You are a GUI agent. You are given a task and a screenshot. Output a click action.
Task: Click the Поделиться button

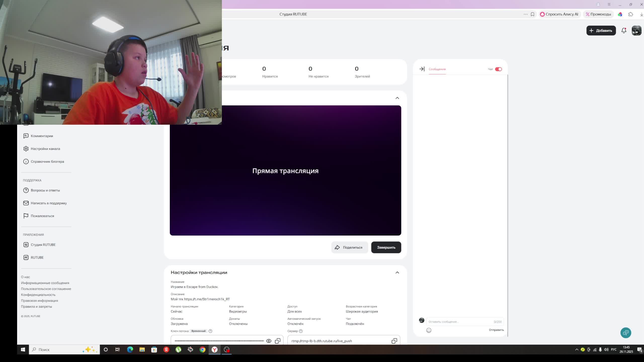pos(349,247)
